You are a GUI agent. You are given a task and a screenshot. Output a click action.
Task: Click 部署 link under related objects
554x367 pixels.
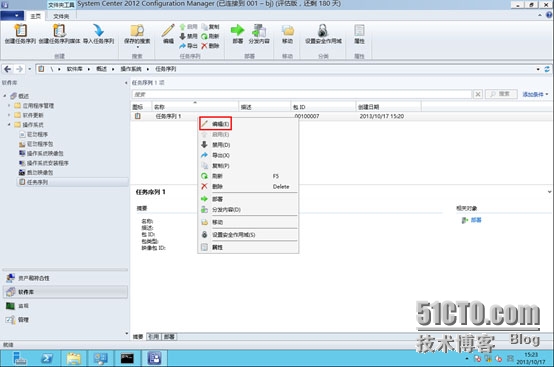click(x=476, y=220)
